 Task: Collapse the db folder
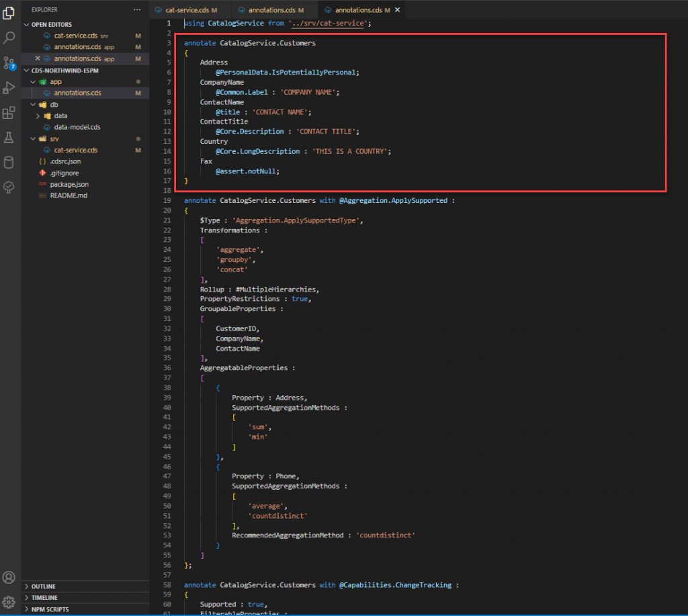pyautogui.click(x=33, y=104)
